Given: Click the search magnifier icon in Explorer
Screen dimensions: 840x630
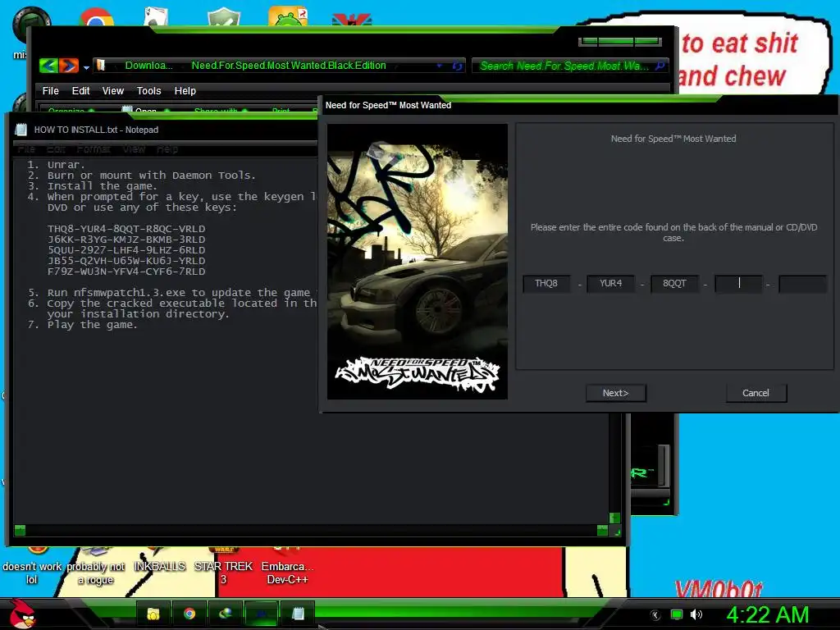Looking at the screenshot, I should tap(660, 66).
